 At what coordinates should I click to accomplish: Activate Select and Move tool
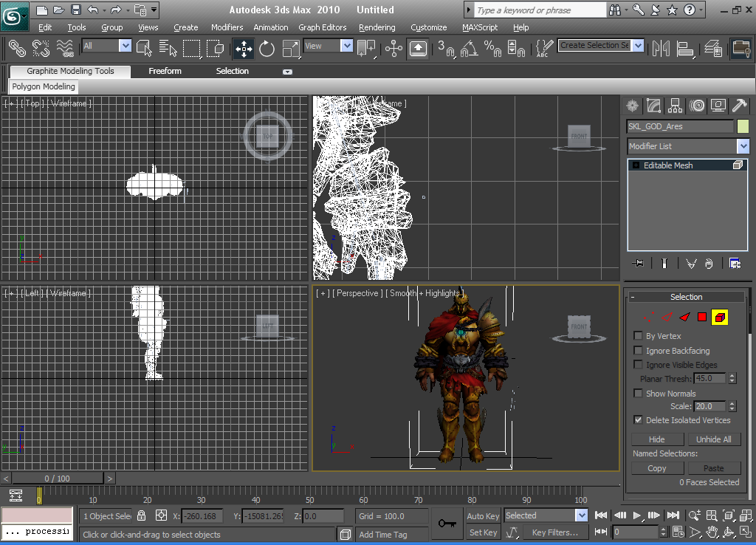[244, 48]
